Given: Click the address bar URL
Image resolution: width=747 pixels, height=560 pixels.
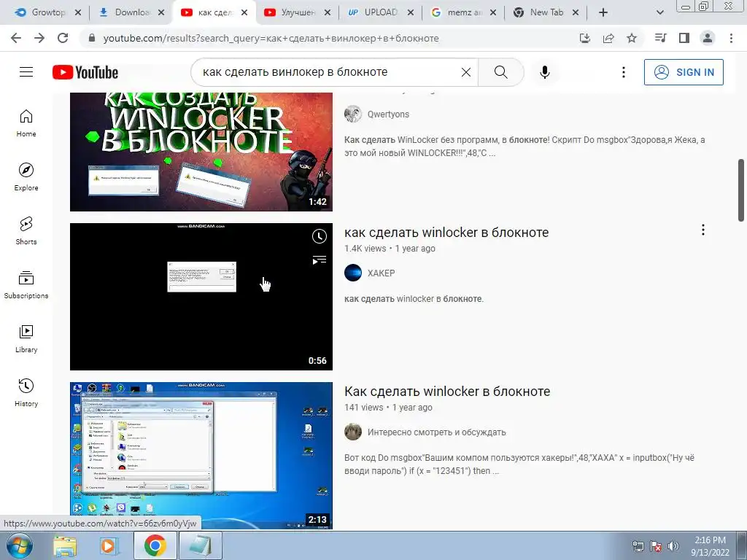Looking at the screenshot, I should 271,38.
